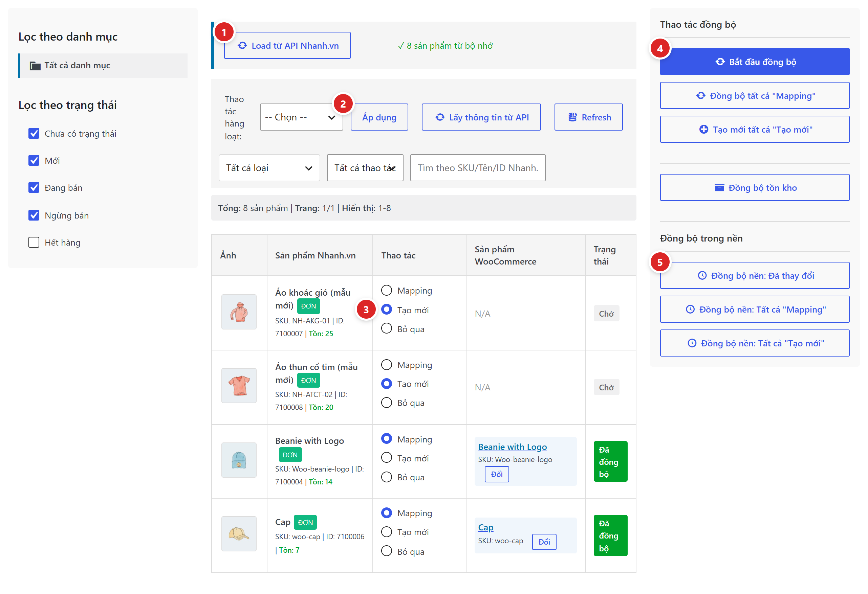Toggle the Đang bán status checkbox
The width and height of the screenshot is (868, 594).
(34, 188)
